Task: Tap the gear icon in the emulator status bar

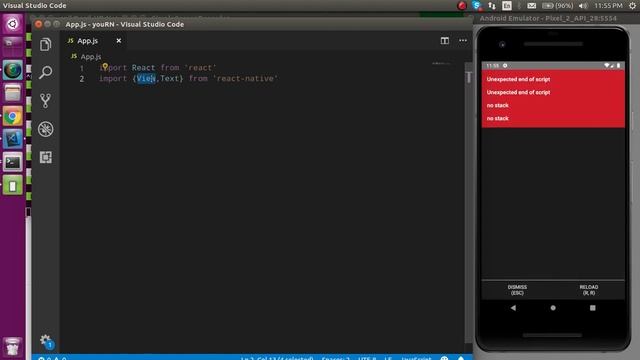Action: (505, 65)
